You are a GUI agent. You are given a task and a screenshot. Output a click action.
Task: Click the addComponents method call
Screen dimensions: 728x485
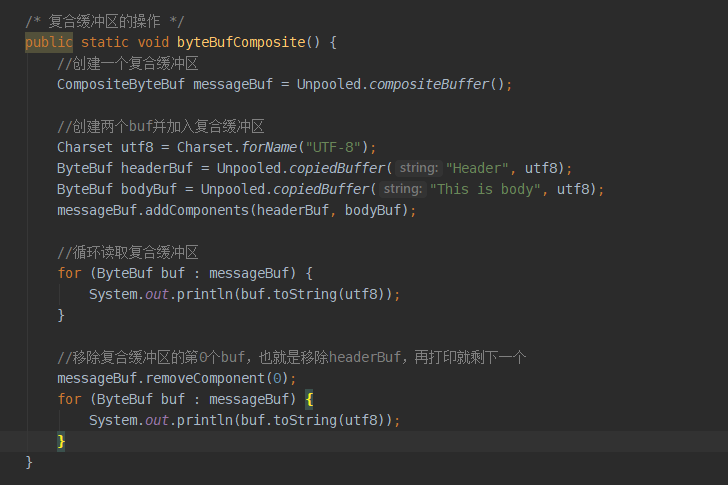pyautogui.click(x=197, y=210)
